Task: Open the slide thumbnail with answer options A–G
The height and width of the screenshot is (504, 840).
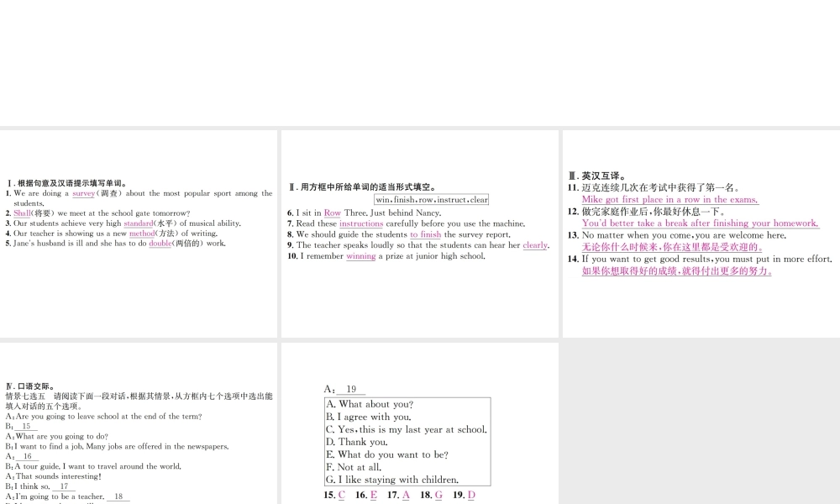Action: 419,423
